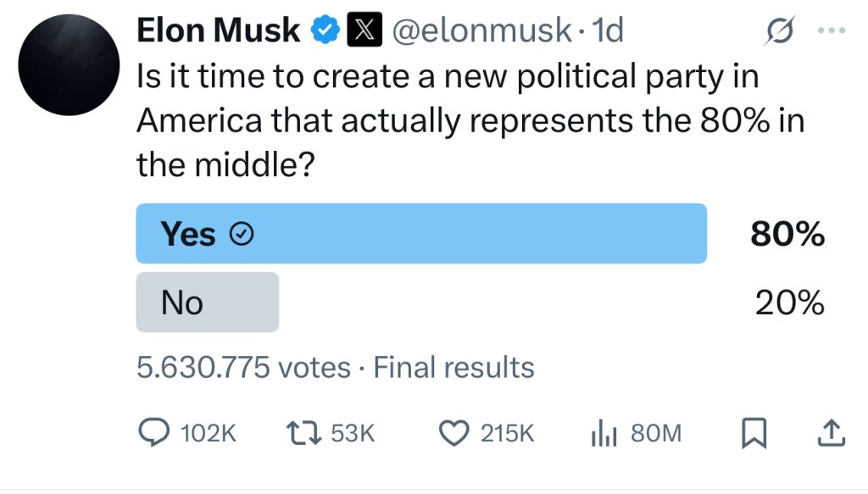Like the post with heart icon
The height and width of the screenshot is (494, 868).
pyautogui.click(x=454, y=433)
